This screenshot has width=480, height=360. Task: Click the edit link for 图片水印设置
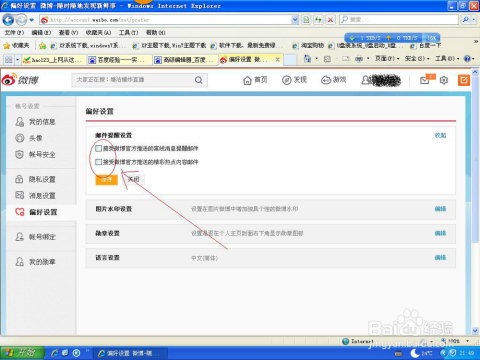(x=440, y=209)
